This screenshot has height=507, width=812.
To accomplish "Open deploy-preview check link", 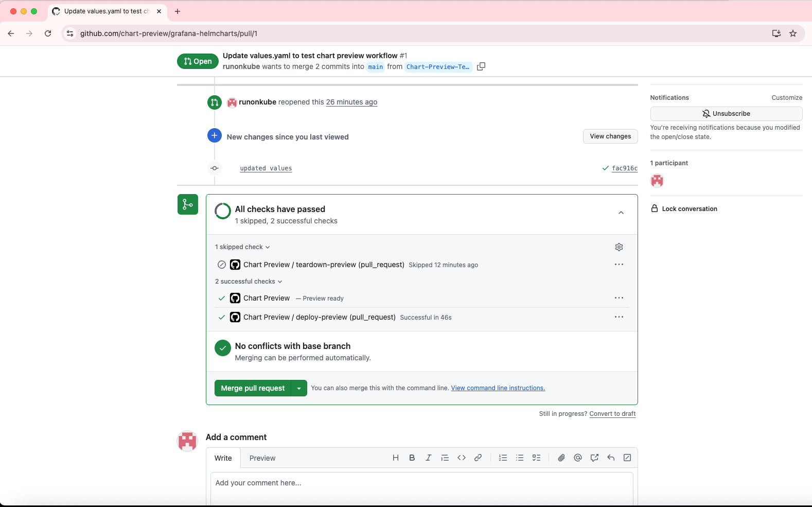I will point(320,317).
